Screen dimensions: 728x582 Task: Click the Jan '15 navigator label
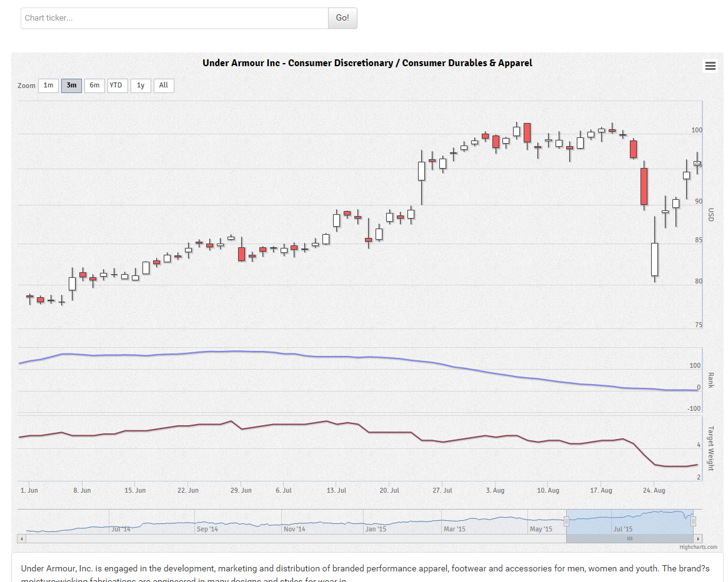376,529
